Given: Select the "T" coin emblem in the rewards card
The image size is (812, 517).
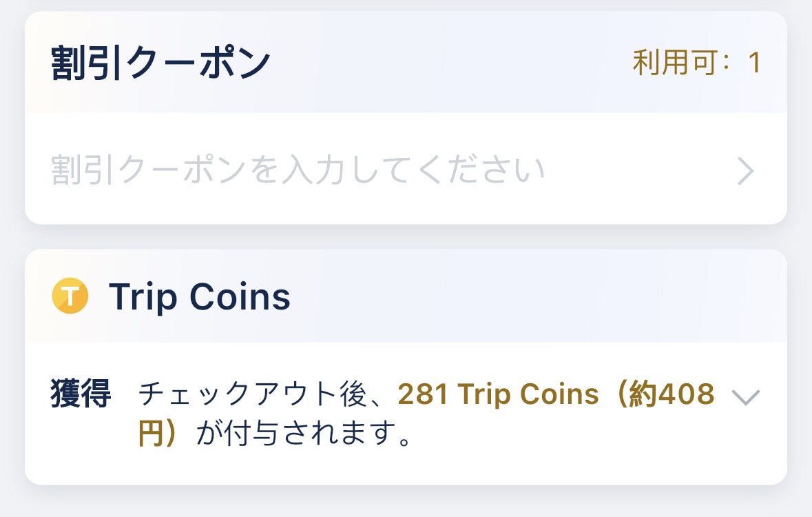Looking at the screenshot, I should [69, 296].
